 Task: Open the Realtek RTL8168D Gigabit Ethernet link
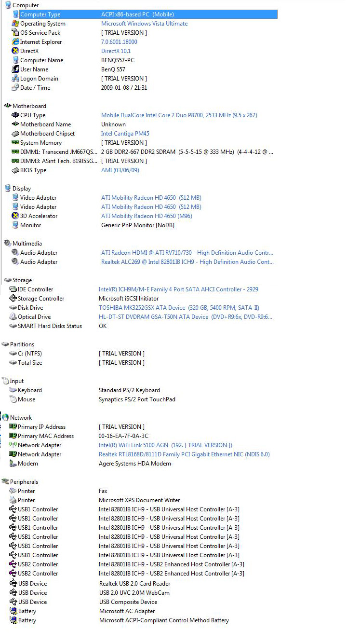(x=184, y=454)
